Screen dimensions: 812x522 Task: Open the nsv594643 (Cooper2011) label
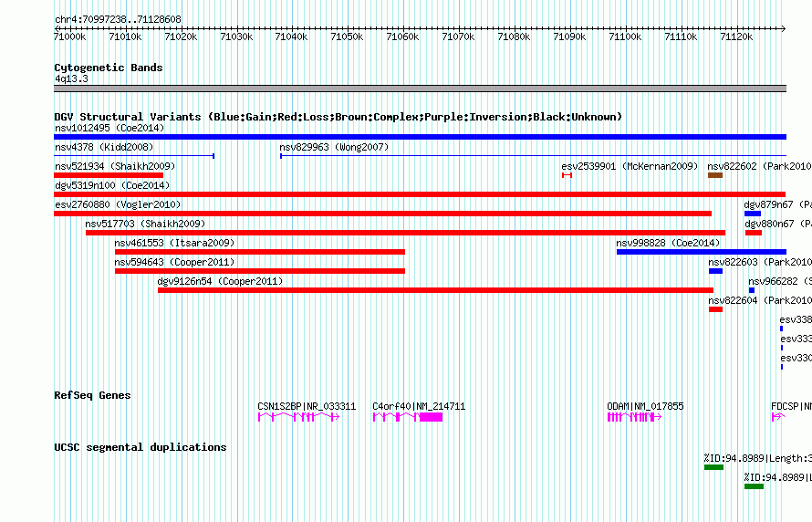point(174,262)
